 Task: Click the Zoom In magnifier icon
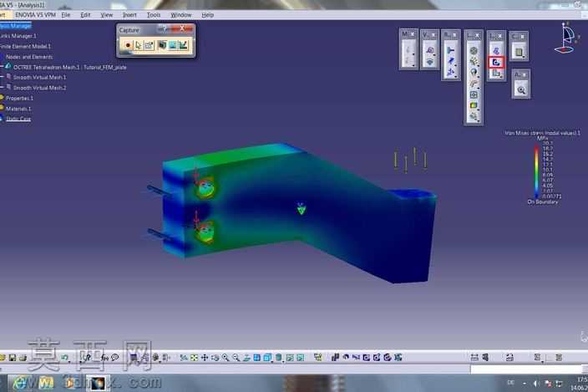pyautogui.click(x=226, y=358)
